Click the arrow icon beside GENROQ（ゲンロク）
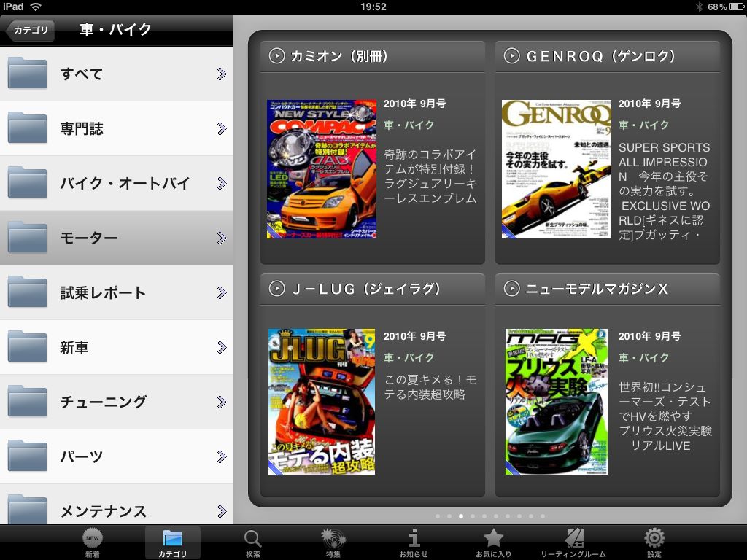 [511, 55]
